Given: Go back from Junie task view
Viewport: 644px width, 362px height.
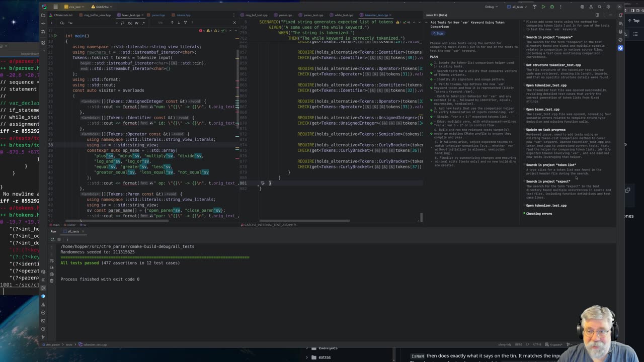Looking at the screenshot, I should pos(427,23).
